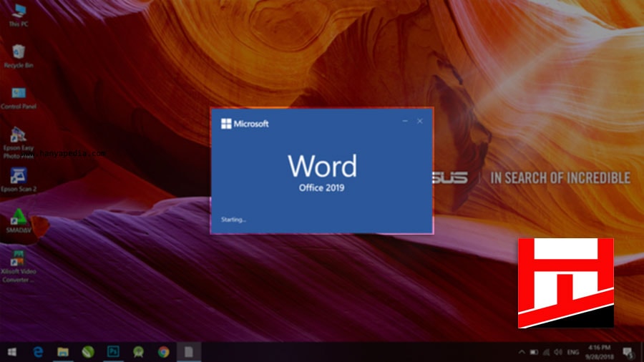
Task: Close the Word splash screen
Action: [x=420, y=121]
